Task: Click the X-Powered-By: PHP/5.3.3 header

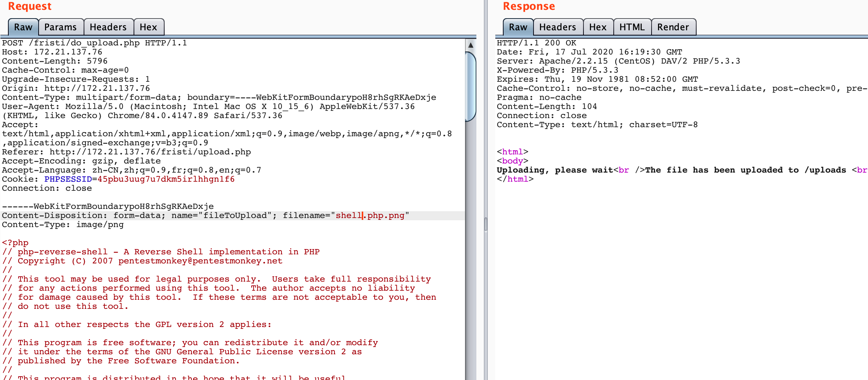Action: coord(558,70)
